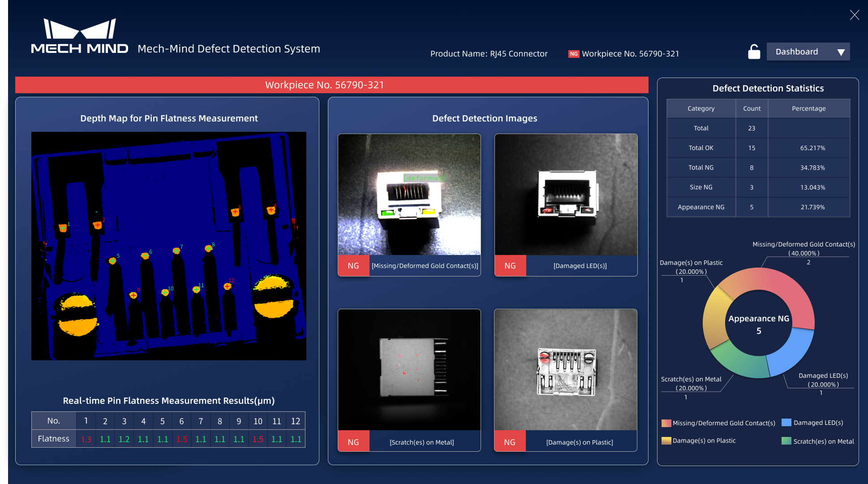This screenshot has height=484, width=868.
Task: Click the red NG workpiece badge icon
Action: click(x=573, y=54)
